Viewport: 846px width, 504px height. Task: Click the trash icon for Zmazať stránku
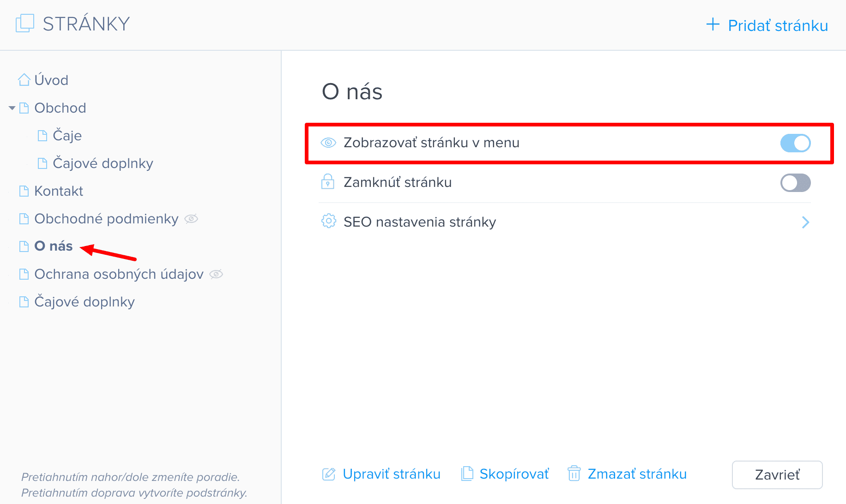[x=574, y=474]
